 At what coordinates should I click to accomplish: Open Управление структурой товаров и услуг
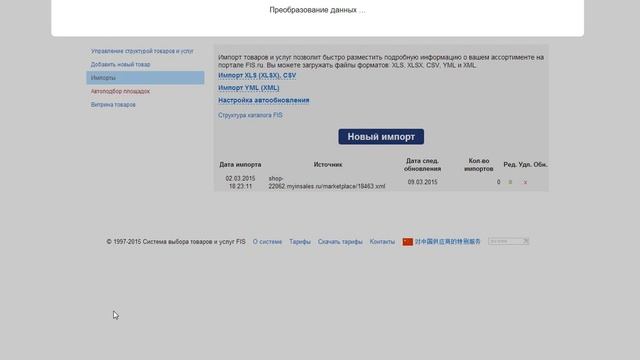(x=142, y=51)
